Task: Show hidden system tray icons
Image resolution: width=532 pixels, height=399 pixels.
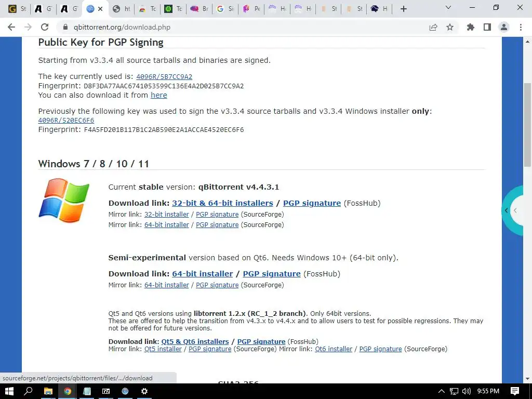Action: [441, 391]
